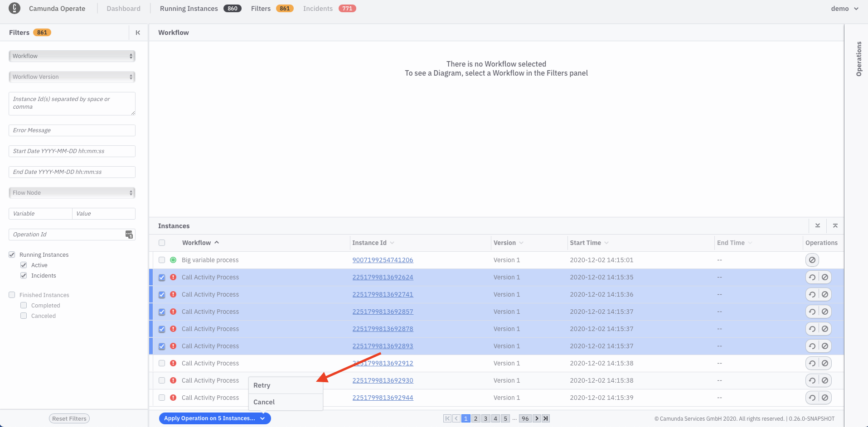Sort instances by Workflow column

pyautogui.click(x=200, y=243)
